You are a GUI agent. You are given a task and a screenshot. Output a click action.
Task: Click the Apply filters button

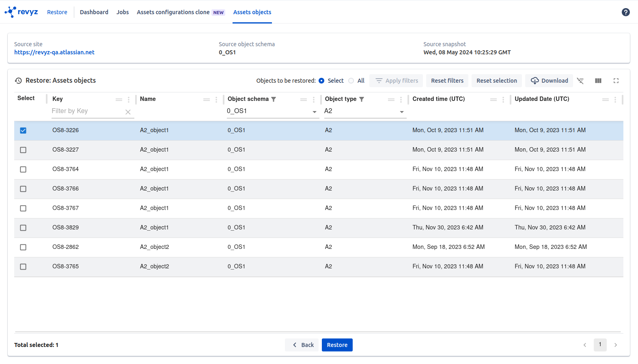(x=396, y=81)
